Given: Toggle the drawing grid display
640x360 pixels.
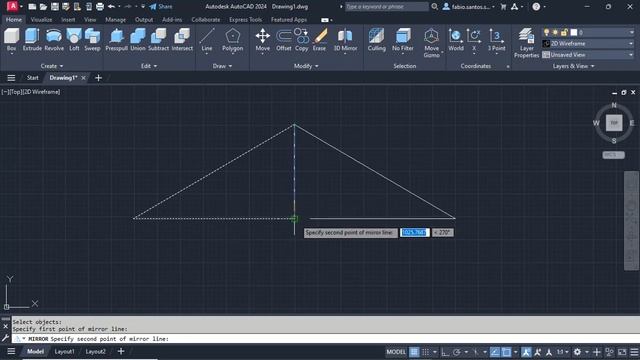Looking at the screenshot, I should point(414,351).
